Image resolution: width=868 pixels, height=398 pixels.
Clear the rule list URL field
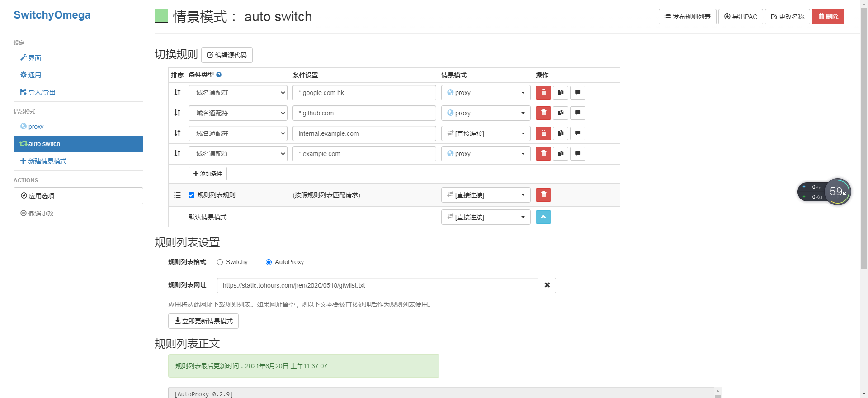[x=547, y=285]
